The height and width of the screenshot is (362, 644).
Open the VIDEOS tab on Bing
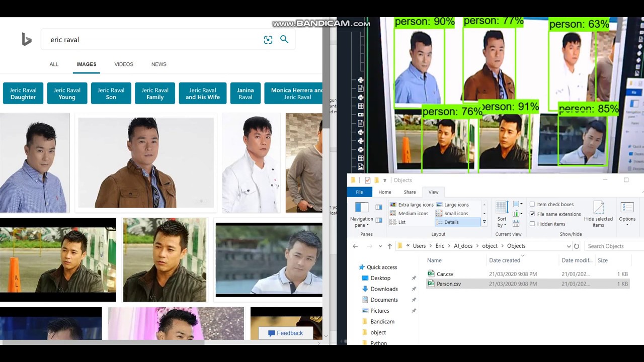[124, 64]
